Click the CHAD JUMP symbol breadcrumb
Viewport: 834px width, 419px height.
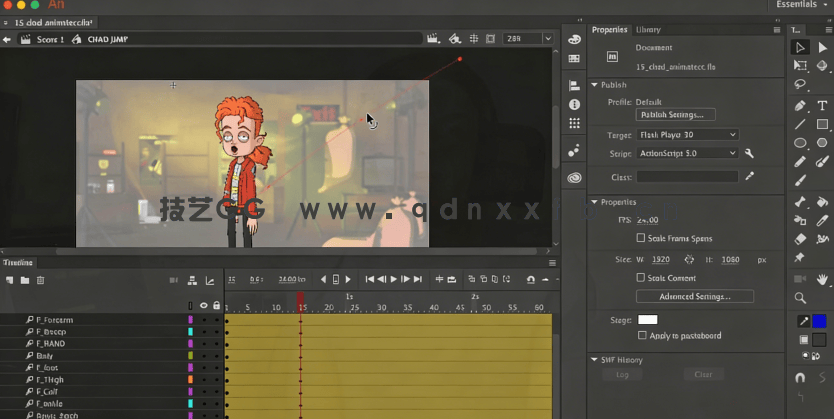107,39
